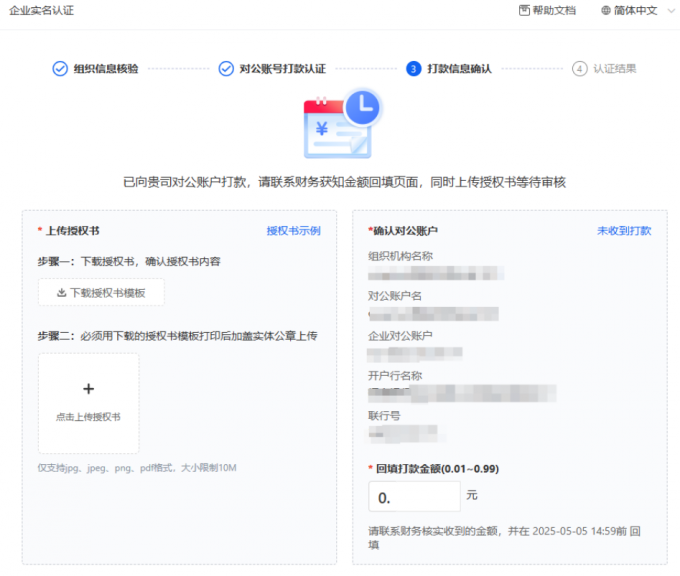The image size is (680, 576).
Task: Click the 未收到打款 link
Action: pos(624,231)
